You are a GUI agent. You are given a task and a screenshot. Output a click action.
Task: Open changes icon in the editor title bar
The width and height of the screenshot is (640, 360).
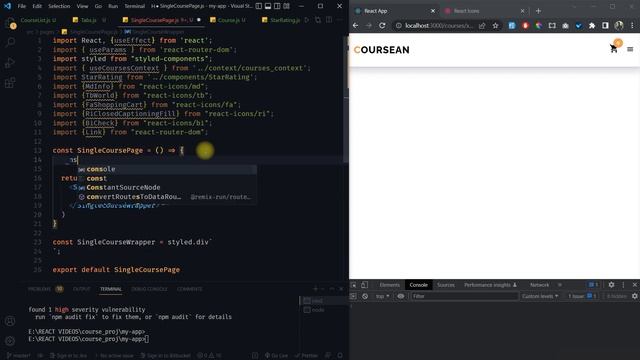(x=318, y=20)
